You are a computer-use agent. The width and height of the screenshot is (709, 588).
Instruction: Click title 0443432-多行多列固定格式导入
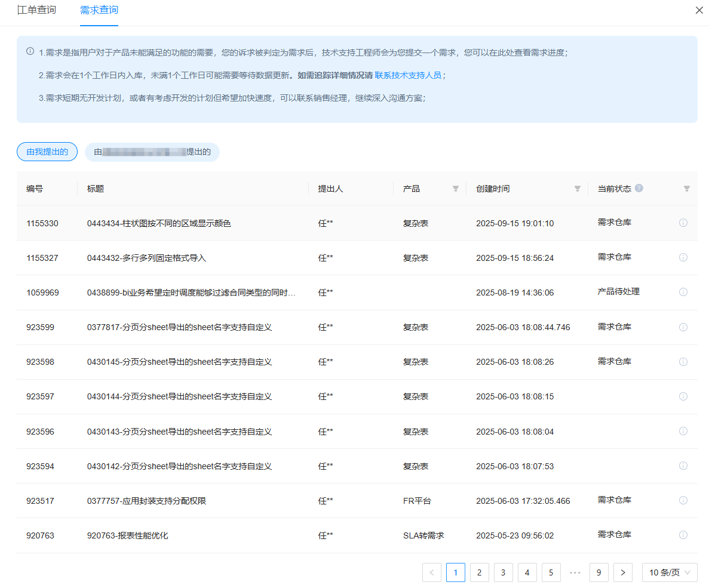pyautogui.click(x=146, y=258)
